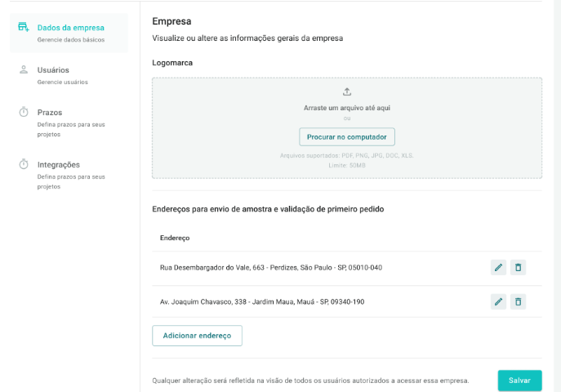Viewport: 561px width, 392px height.
Task: Click the Gerencie usuários subtitle
Action: tap(62, 82)
